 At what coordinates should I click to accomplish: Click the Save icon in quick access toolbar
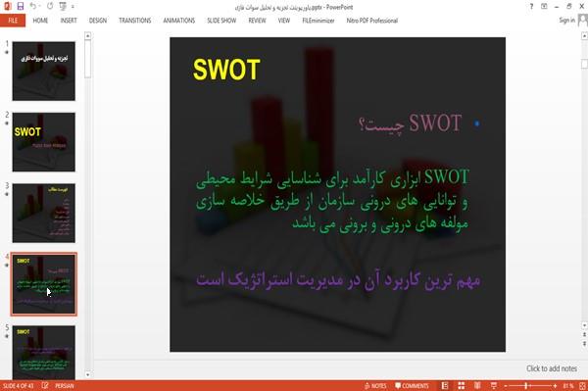(x=21, y=6)
